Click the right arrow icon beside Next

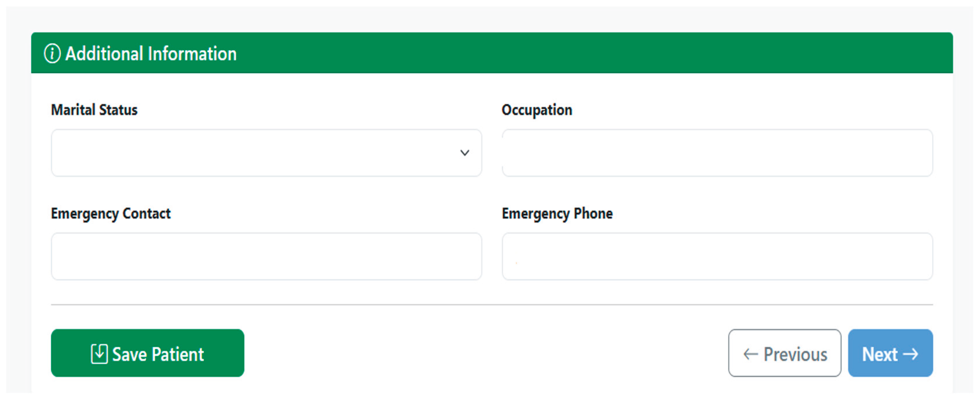(x=910, y=354)
